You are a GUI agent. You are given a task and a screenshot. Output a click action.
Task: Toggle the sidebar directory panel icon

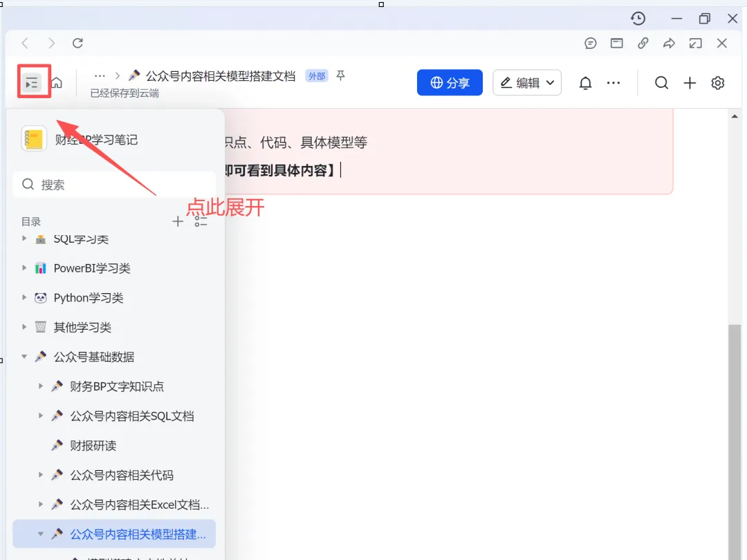tap(32, 84)
